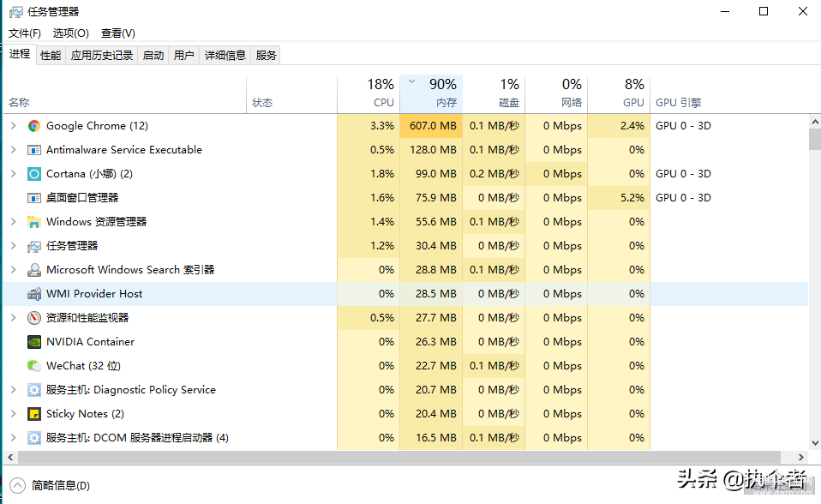
Task: Open the 查看(V) menu
Action: [x=117, y=33]
